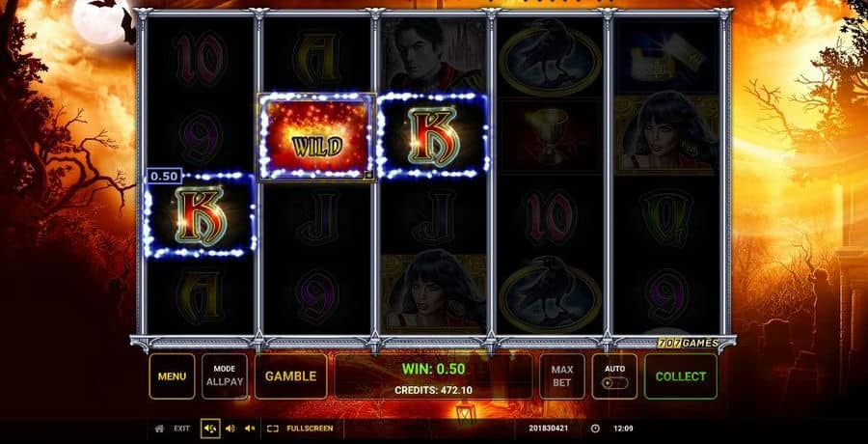Mute all sound with the crossed speaker icon

(x=250, y=429)
